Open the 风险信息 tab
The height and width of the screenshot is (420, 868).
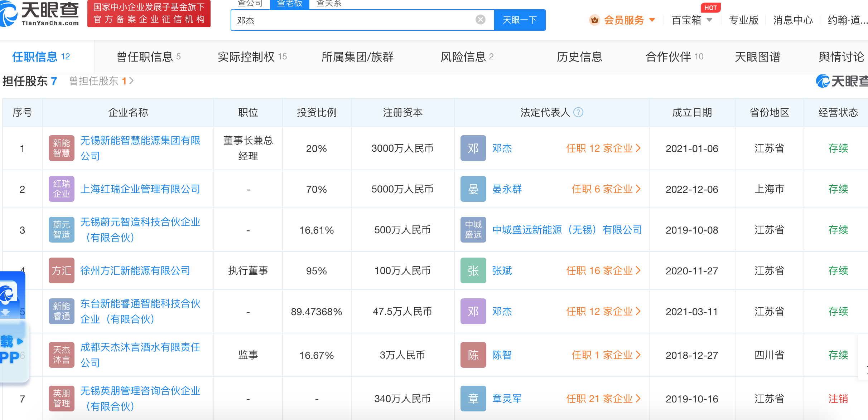467,57
